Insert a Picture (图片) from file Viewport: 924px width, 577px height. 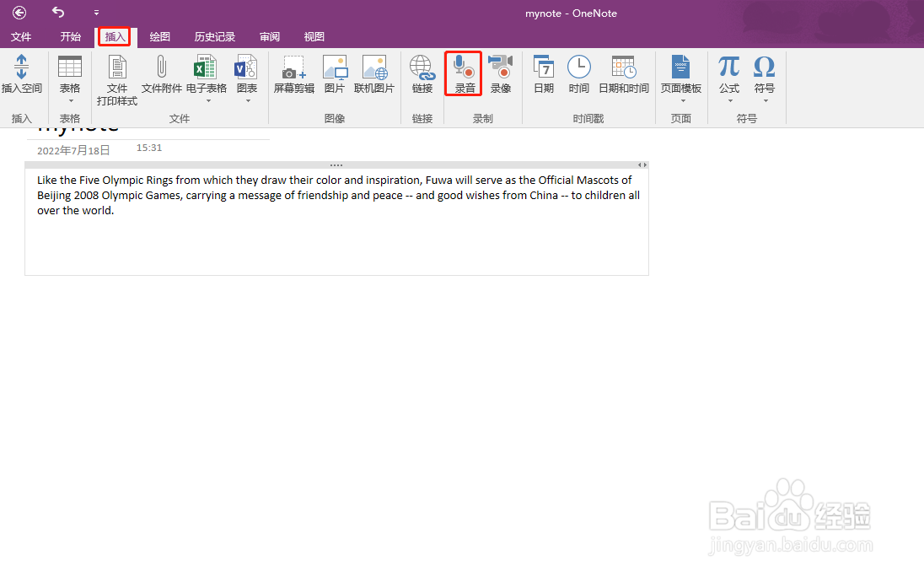coord(335,73)
